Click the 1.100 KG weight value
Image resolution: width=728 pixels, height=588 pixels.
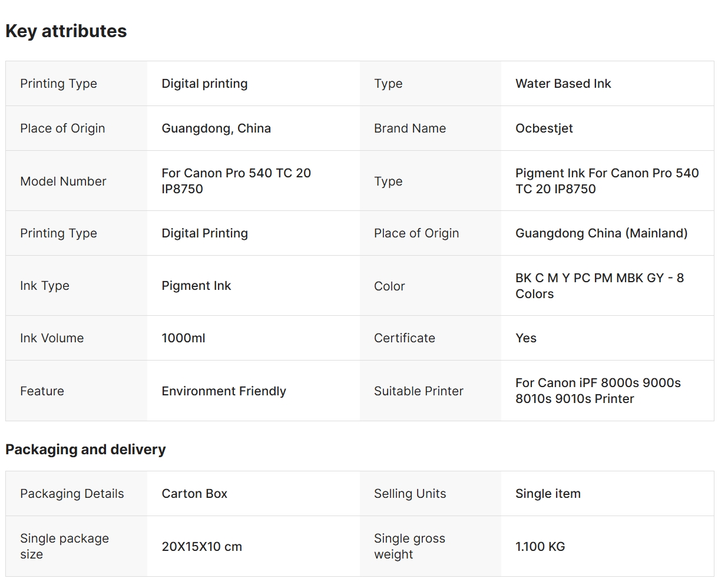coord(540,547)
